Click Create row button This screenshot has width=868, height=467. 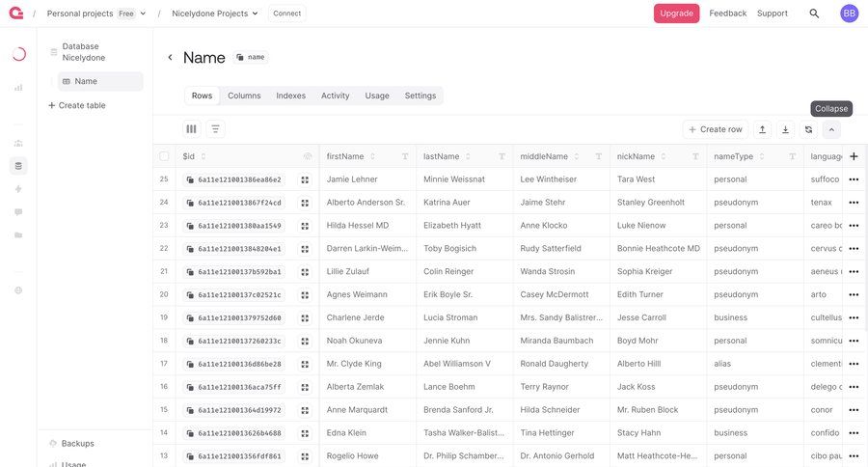pos(716,129)
